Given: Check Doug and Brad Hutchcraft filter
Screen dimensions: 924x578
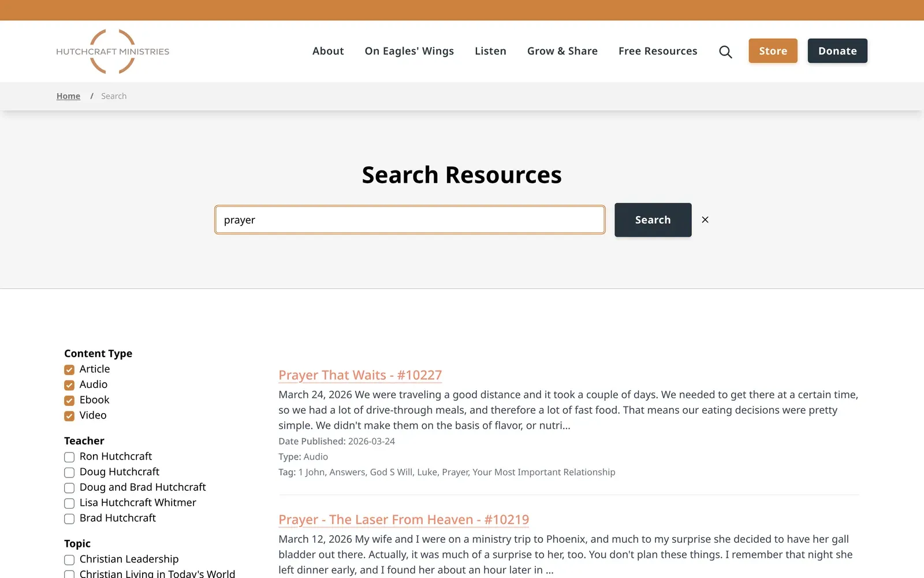Looking at the screenshot, I should pyautogui.click(x=69, y=488).
